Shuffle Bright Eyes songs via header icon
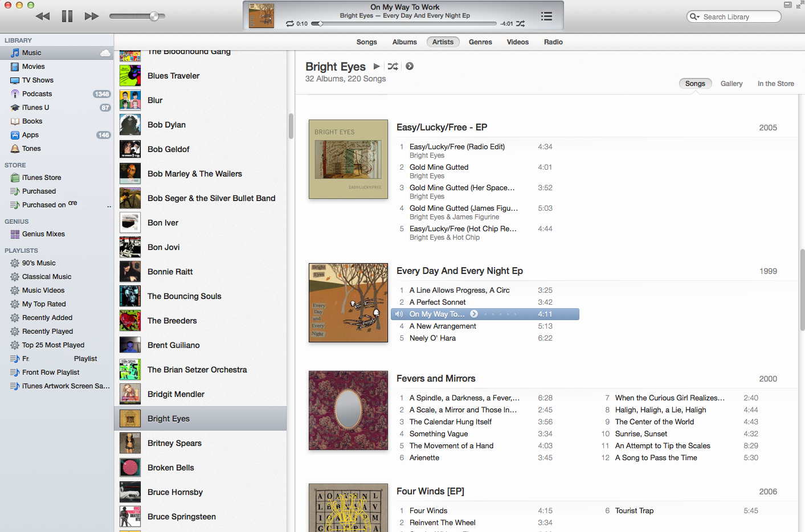The image size is (805, 532). (393, 67)
